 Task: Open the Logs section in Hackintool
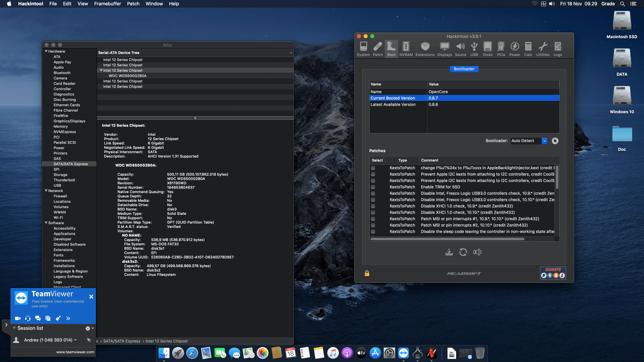pos(557,49)
